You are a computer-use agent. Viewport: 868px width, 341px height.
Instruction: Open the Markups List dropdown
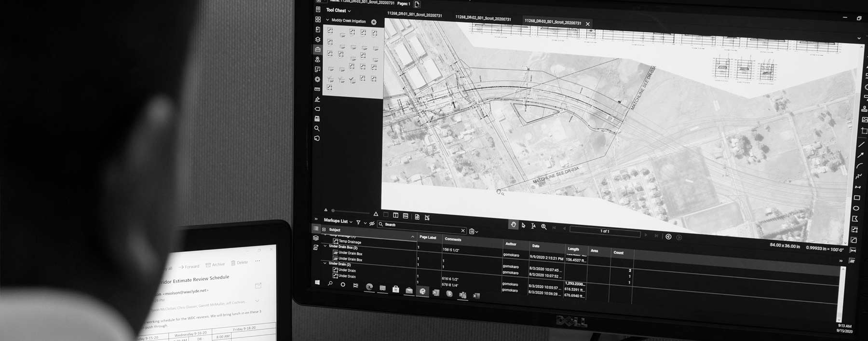351,221
